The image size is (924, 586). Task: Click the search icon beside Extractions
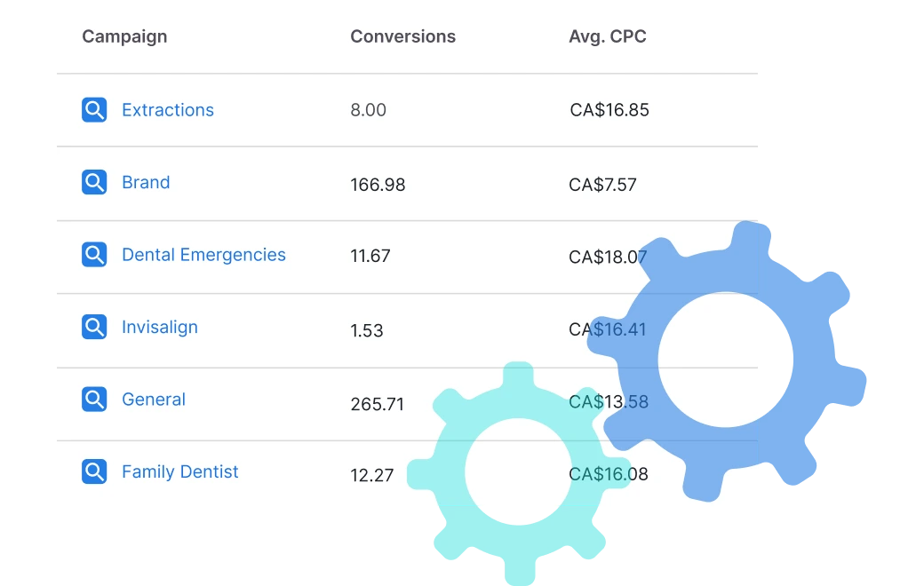click(94, 110)
